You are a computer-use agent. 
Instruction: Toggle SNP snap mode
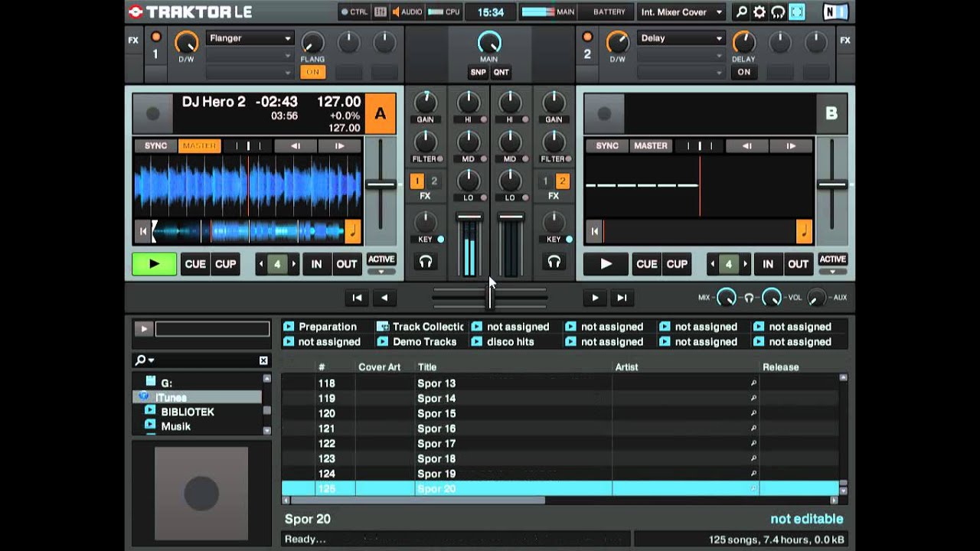pyautogui.click(x=479, y=72)
